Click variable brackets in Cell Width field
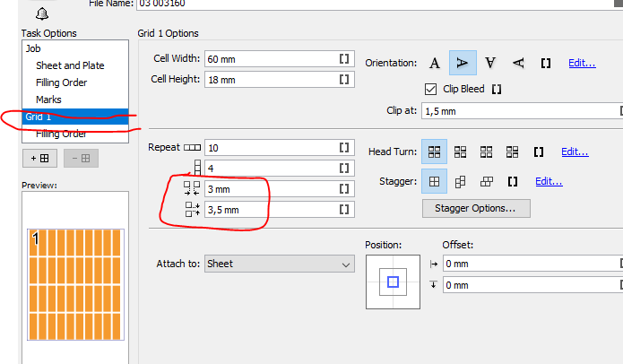Screen dimensions: 623x364 (344, 59)
